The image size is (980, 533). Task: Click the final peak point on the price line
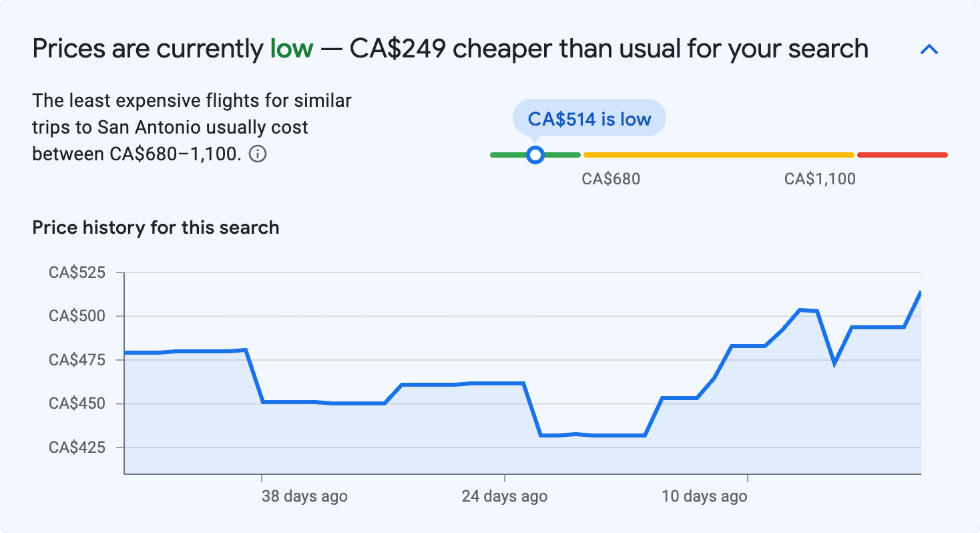(919, 292)
